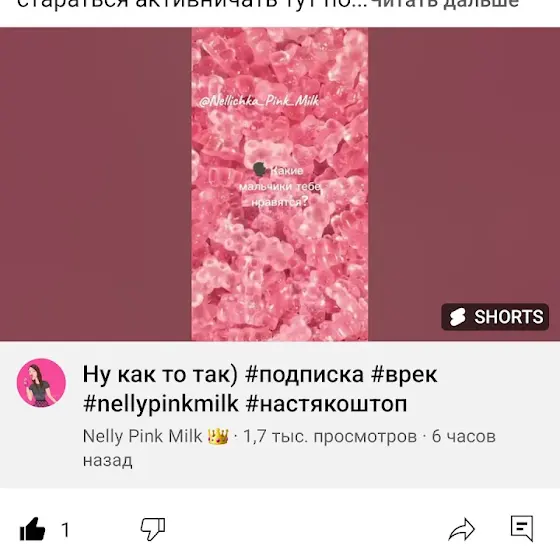Open the #подписка hashtag
The width and height of the screenshot is (560, 560).
(x=305, y=374)
